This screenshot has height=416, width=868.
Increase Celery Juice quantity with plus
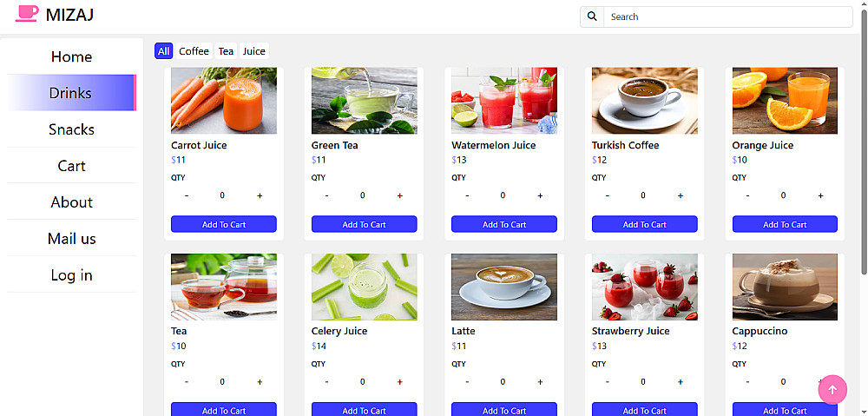click(399, 382)
